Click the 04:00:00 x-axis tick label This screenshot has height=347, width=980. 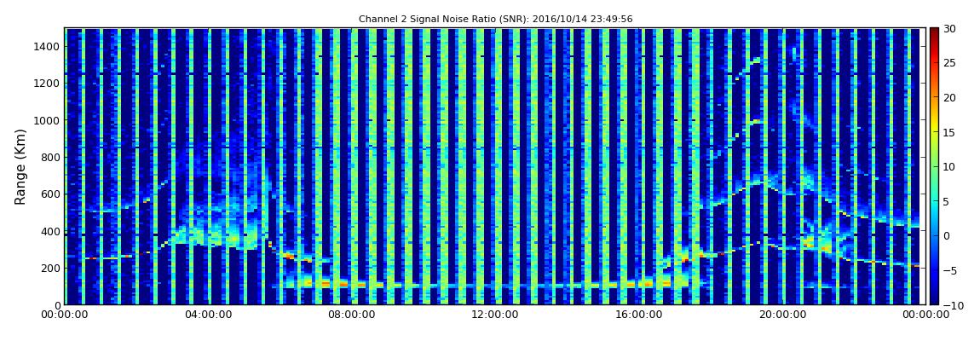point(207,315)
